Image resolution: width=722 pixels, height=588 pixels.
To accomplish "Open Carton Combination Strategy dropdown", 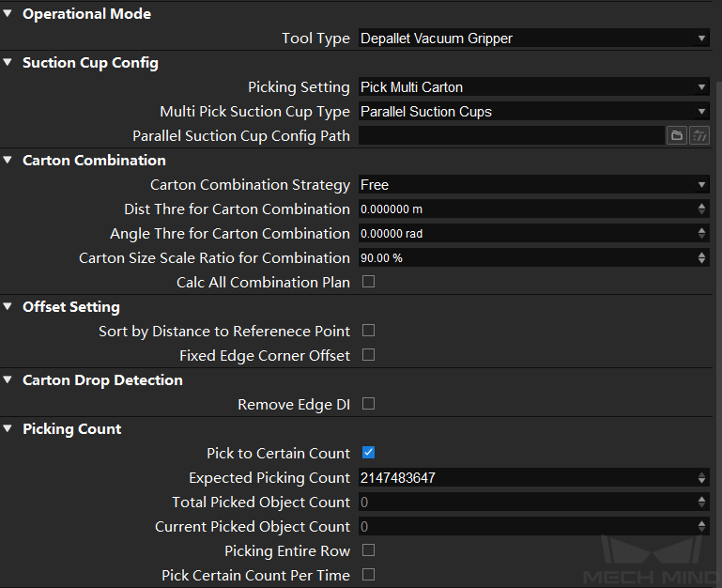I will tap(533, 185).
